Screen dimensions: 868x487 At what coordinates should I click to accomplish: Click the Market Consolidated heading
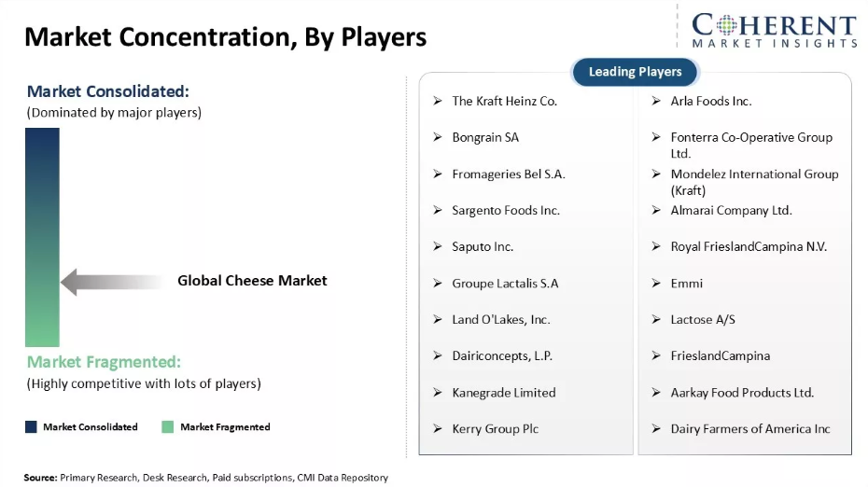108,91
